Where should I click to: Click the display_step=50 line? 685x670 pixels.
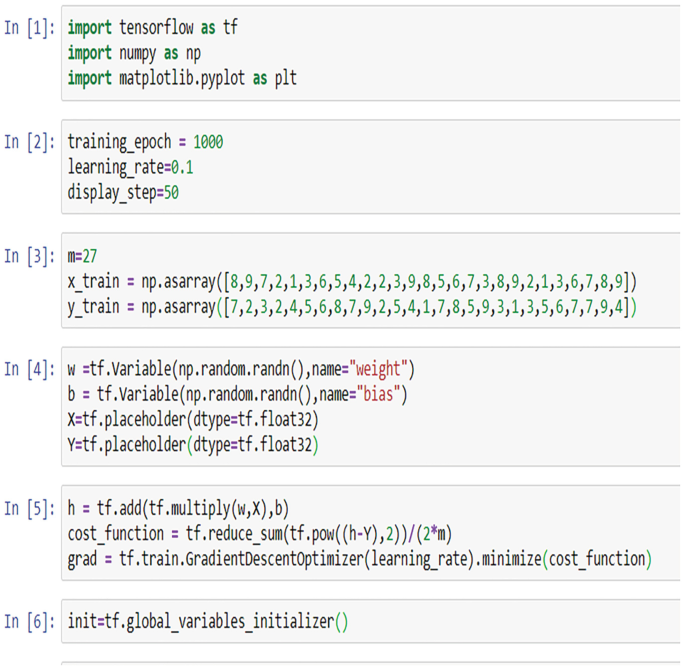point(123,191)
